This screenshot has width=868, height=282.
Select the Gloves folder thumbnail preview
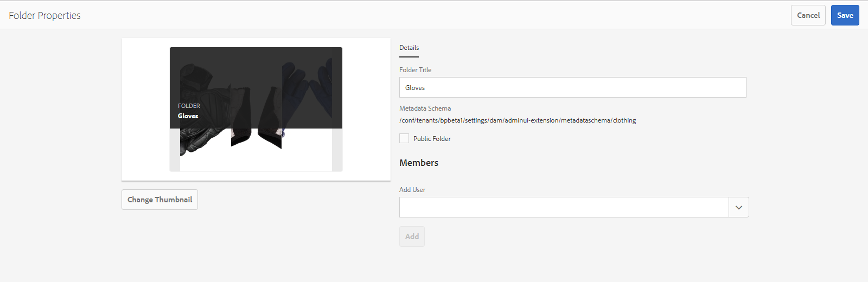[256, 109]
